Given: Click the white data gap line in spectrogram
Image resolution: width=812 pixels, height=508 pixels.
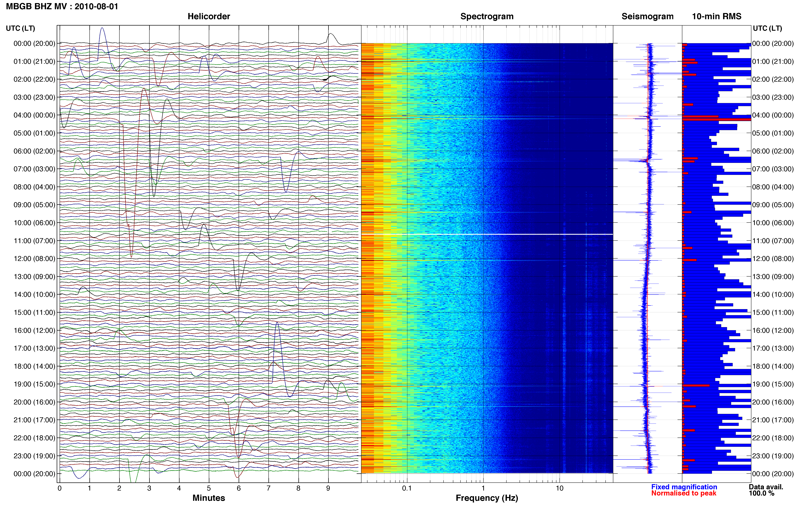Looking at the screenshot, I should click(487, 234).
